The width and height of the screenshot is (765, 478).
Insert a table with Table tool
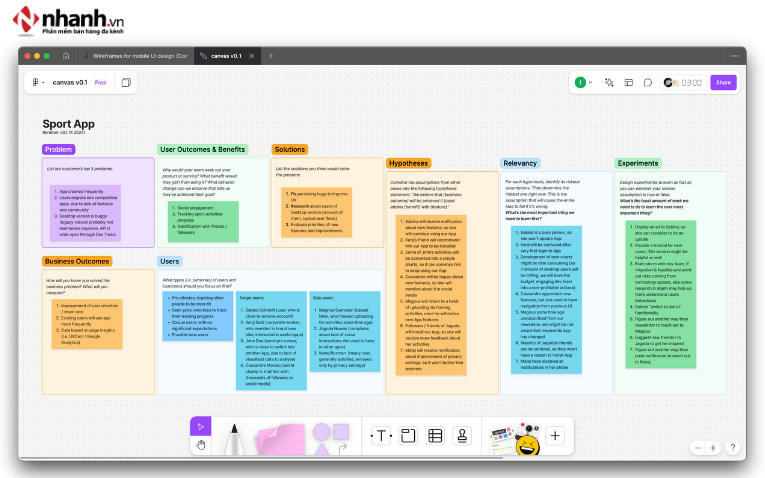point(435,435)
